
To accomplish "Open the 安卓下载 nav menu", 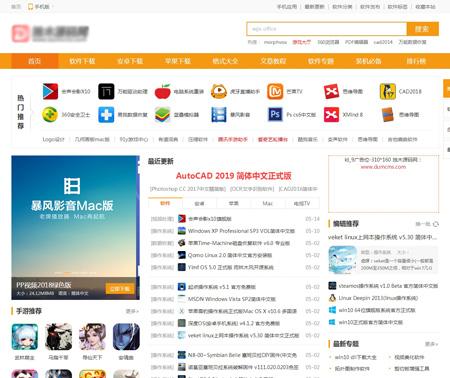I will [x=130, y=61].
